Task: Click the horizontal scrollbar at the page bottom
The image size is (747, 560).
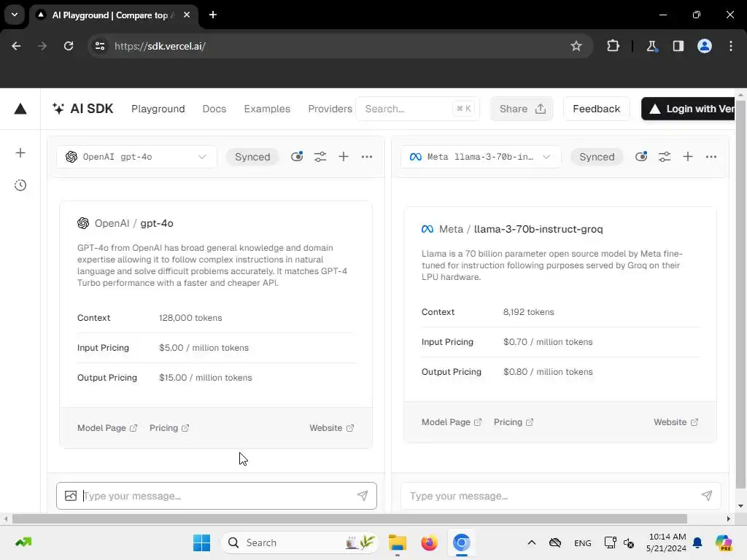Action: point(349,518)
